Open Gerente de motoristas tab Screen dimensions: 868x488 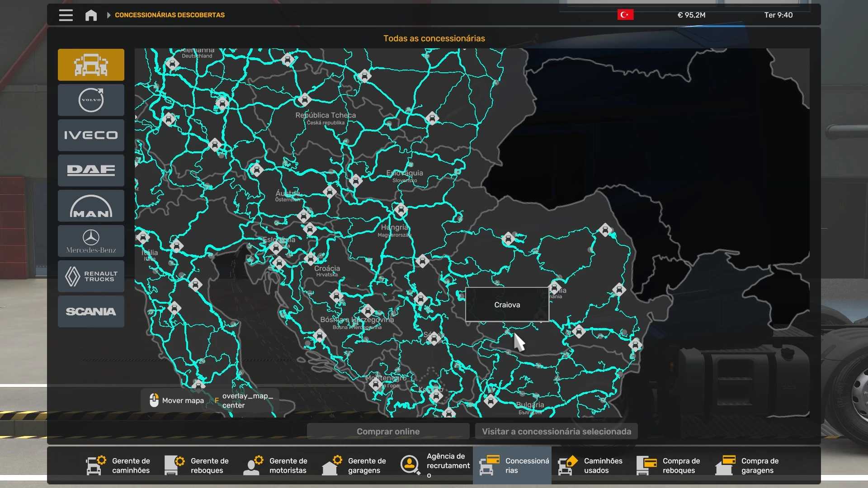pyautogui.click(x=276, y=465)
